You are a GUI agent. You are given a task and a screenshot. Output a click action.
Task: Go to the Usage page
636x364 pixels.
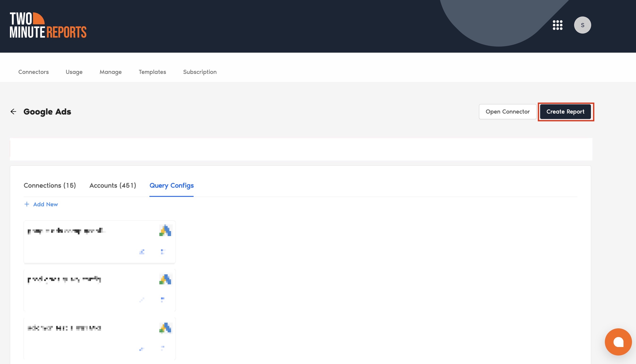74,72
